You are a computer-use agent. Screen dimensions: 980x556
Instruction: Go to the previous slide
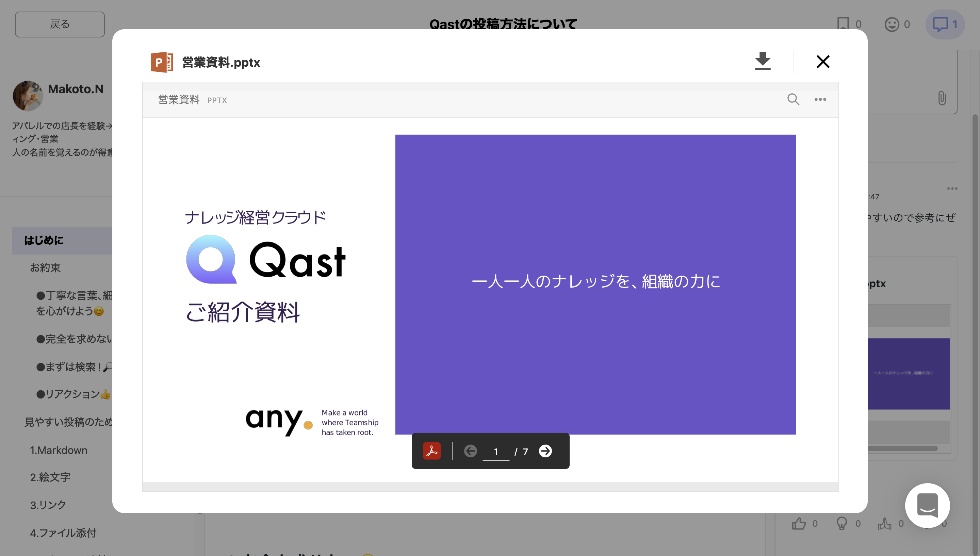[x=470, y=451]
